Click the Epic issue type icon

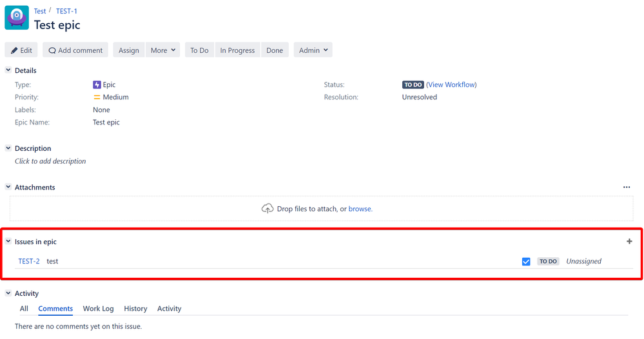click(97, 84)
